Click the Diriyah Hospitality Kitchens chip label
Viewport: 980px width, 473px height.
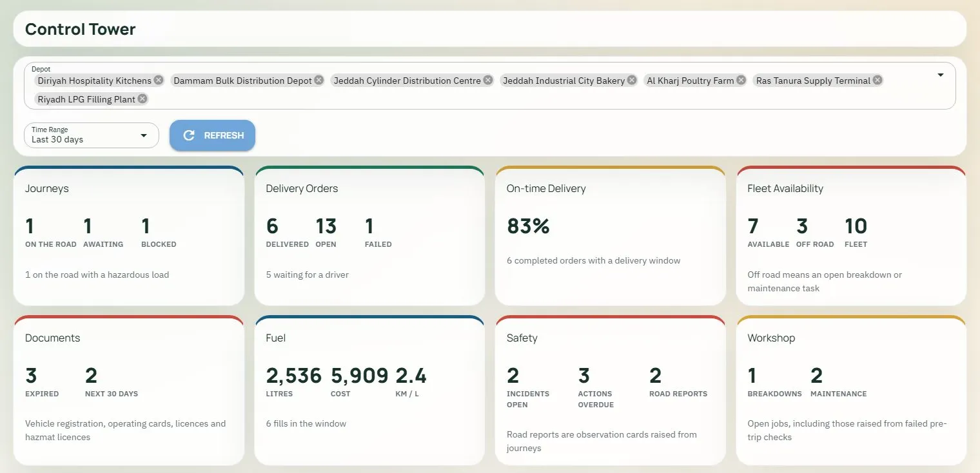94,81
